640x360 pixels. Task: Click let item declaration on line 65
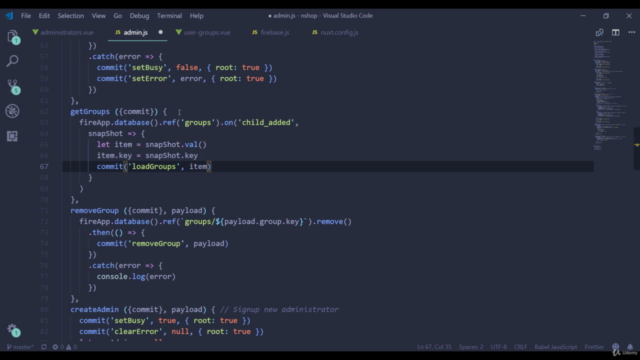151,144
